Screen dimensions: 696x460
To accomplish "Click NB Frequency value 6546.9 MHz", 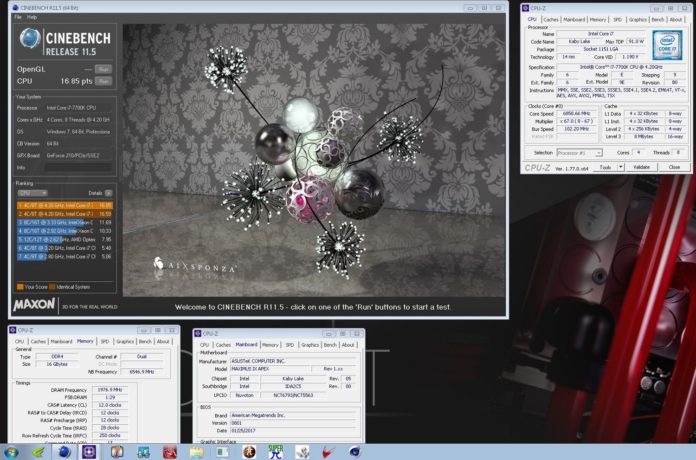I will [x=142, y=372].
